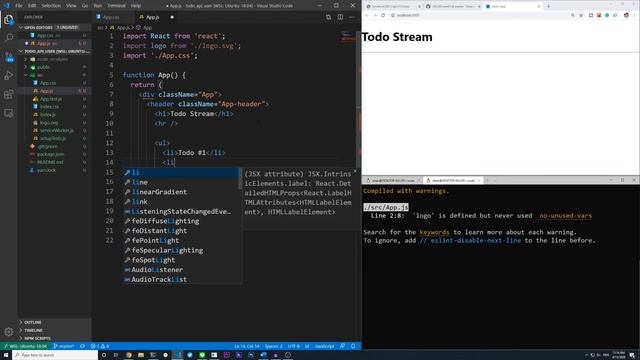Click the master git branch in status bar
The width and height of the screenshot is (640, 360).
coord(64,346)
